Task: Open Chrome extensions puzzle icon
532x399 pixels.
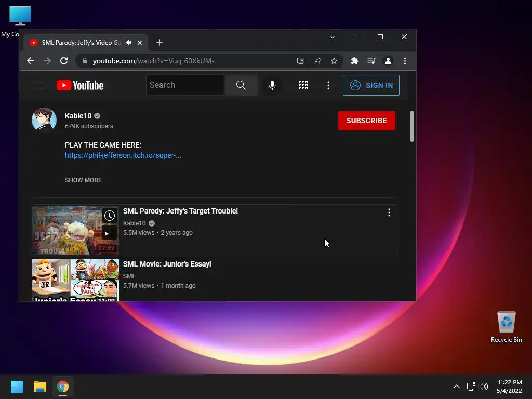Action: pos(354,61)
